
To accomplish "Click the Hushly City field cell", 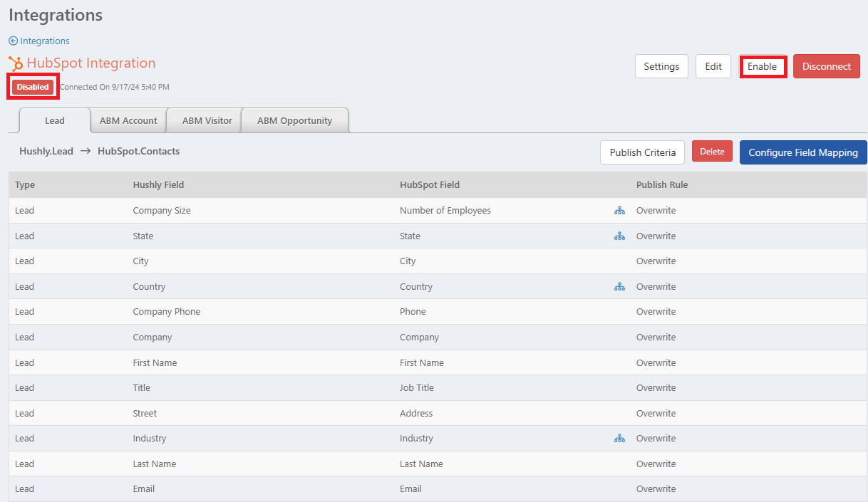I will point(141,261).
